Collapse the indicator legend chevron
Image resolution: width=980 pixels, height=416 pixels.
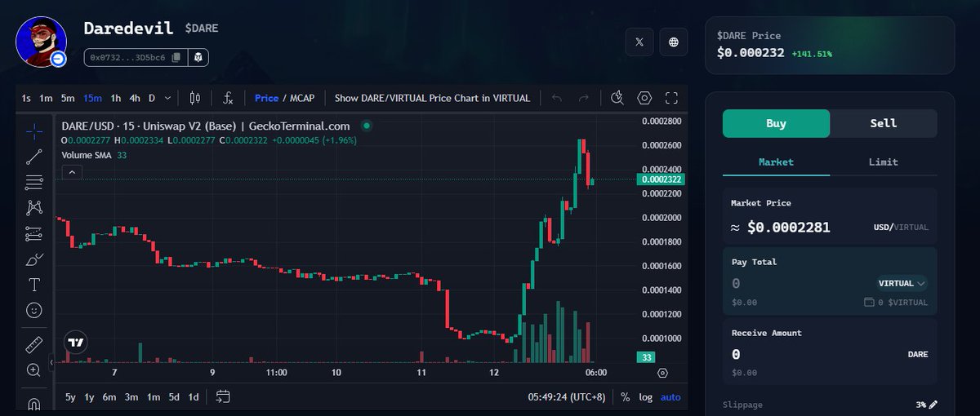pyautogui.click(x=72, y=172)
